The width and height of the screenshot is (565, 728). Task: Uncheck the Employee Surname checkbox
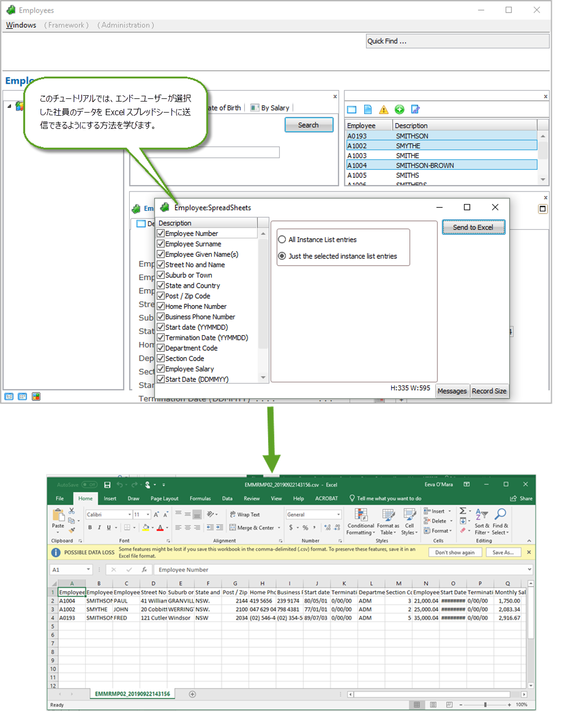pos(161,244)
